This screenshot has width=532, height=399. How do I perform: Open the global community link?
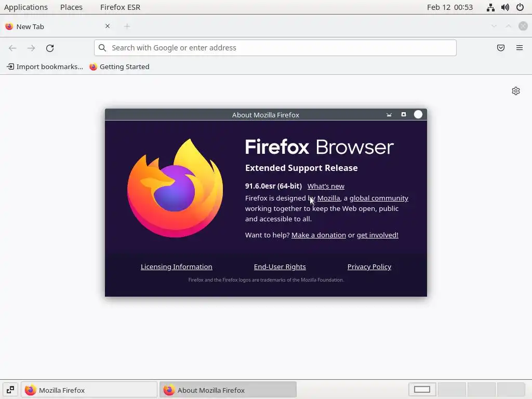click(x=379, y=198)
